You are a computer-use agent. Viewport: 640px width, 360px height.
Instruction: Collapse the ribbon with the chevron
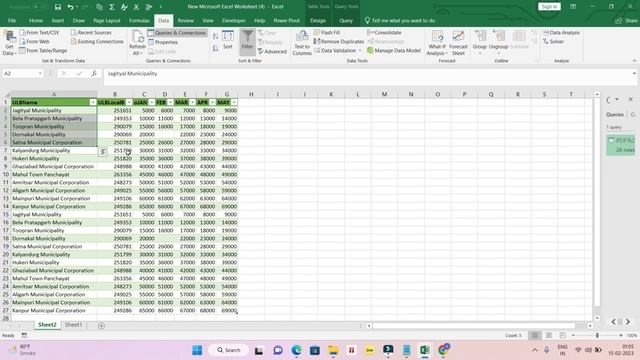pyautogui.click(x=634, y=61)
